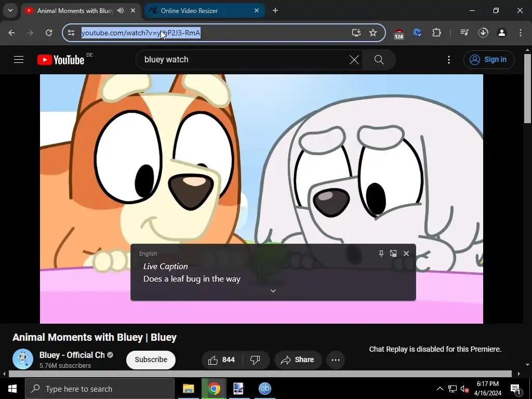Open File Explorer from taskbar
The width and height of the screenshot is (532, 399).
[x=188, y=389]
